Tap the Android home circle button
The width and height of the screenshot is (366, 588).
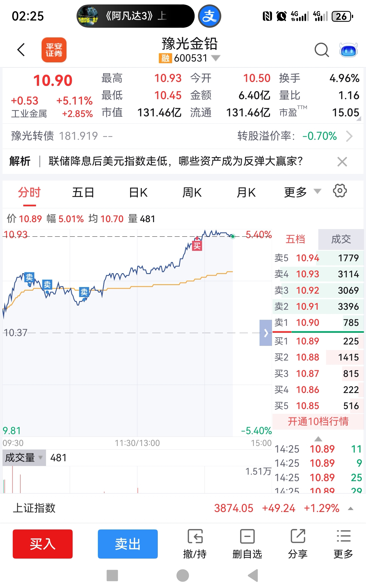click(x=183, y=576)
